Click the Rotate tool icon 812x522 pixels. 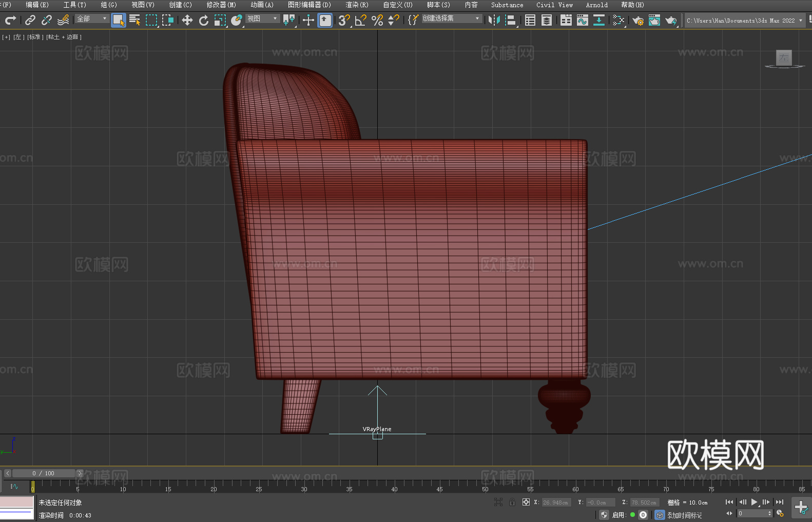204,20
